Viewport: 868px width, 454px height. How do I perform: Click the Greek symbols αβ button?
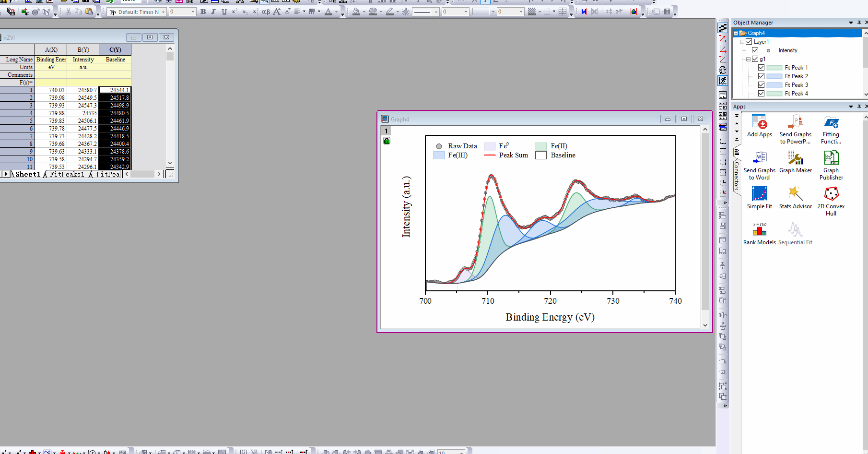click(x=266, y=12)
